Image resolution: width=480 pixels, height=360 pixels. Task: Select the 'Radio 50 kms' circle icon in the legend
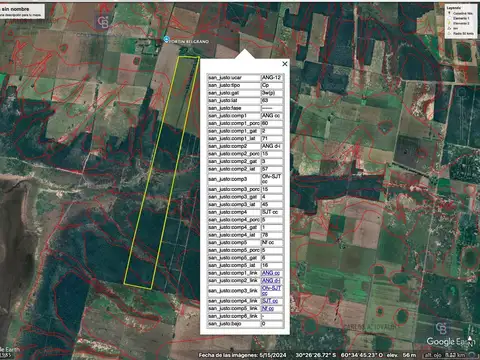pyautogui.click(x=449, y=33)
